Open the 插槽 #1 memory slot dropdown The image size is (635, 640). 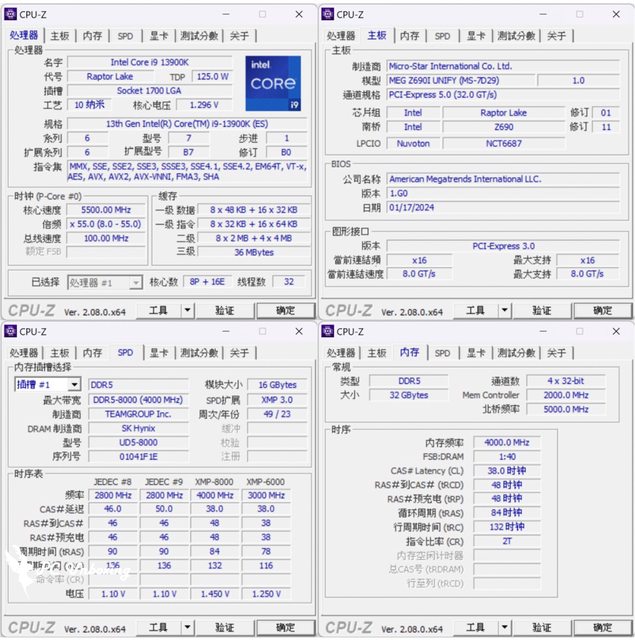tap(47, 384)
